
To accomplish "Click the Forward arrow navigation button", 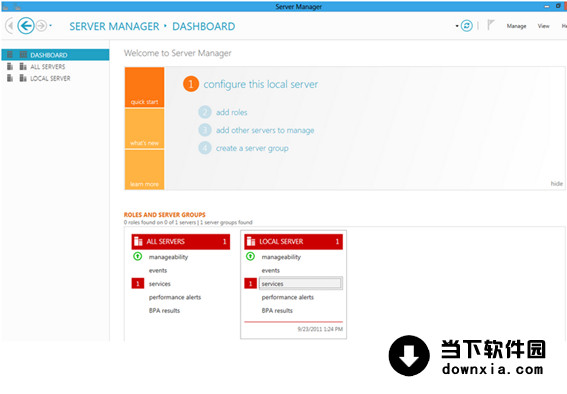I will click(x=42, y=26).
